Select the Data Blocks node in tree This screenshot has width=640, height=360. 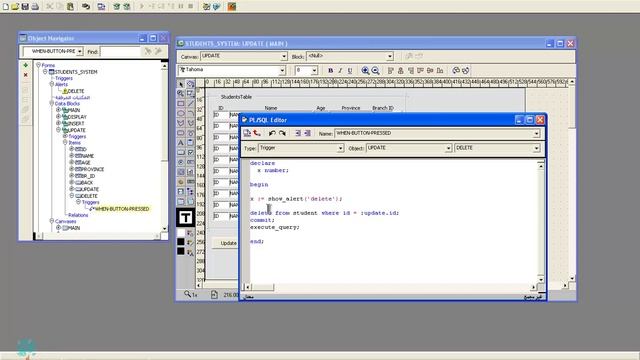(67, 104)
